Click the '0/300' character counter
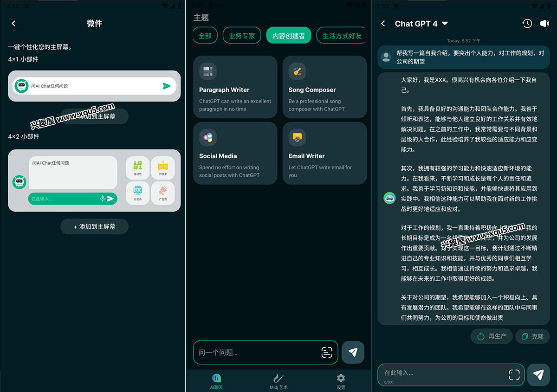 point(389,382)
